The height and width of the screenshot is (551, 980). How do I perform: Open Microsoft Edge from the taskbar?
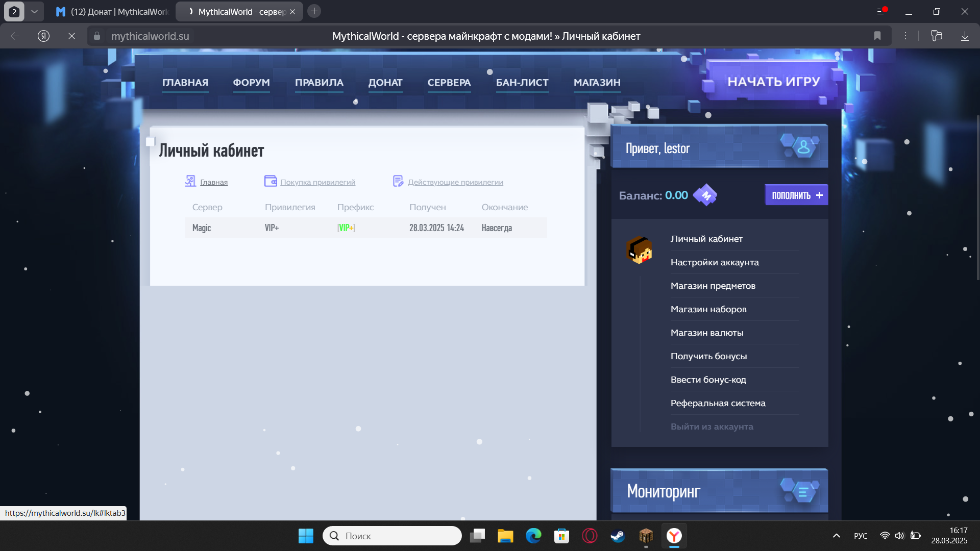(x=533, y=536)
